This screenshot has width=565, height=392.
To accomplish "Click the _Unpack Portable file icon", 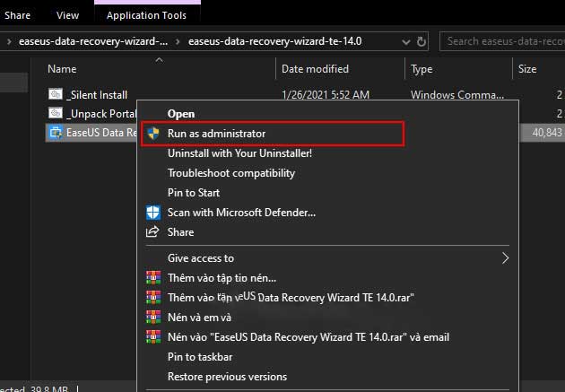I will click(56, 113).
